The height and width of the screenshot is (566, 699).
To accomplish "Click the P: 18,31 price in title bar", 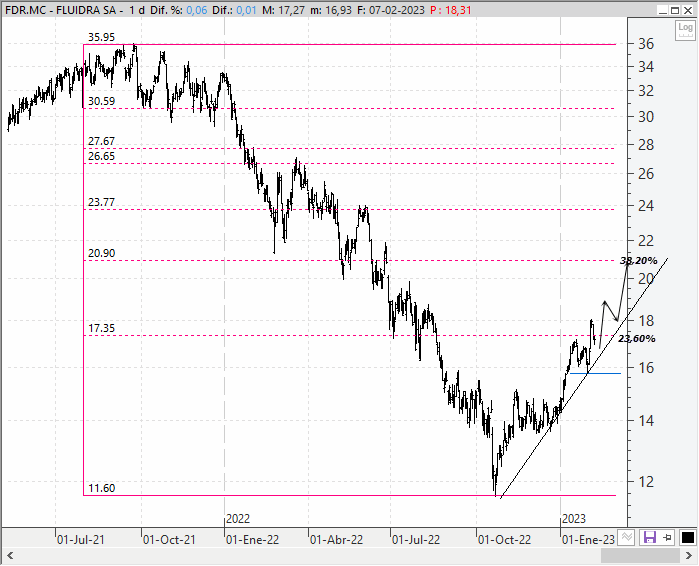I will (451, 10).
